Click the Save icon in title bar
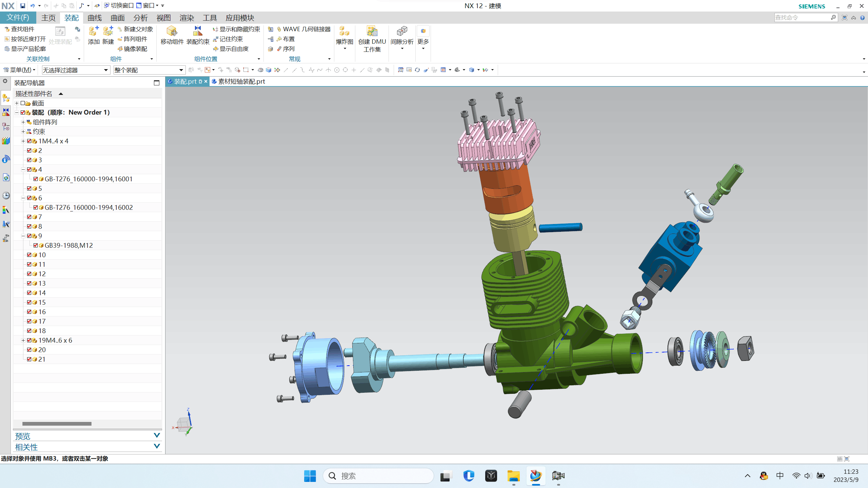This screenshot has height=488, width=868. pyautogui.click(x=22, y=6)
